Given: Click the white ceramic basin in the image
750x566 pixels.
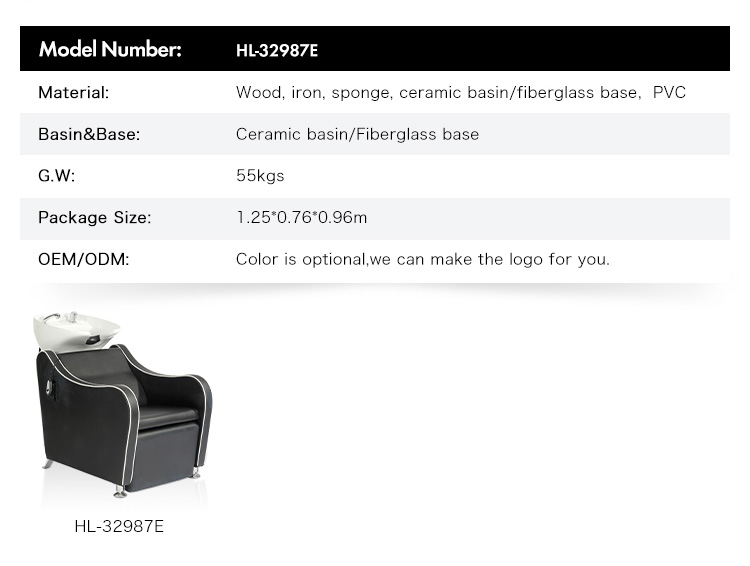Looking at the screenshot, I should [x=76, y=330].
